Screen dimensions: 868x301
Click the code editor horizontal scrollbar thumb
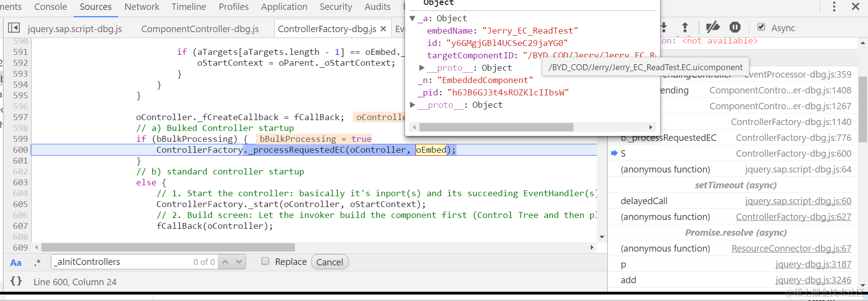coord(168,247)
